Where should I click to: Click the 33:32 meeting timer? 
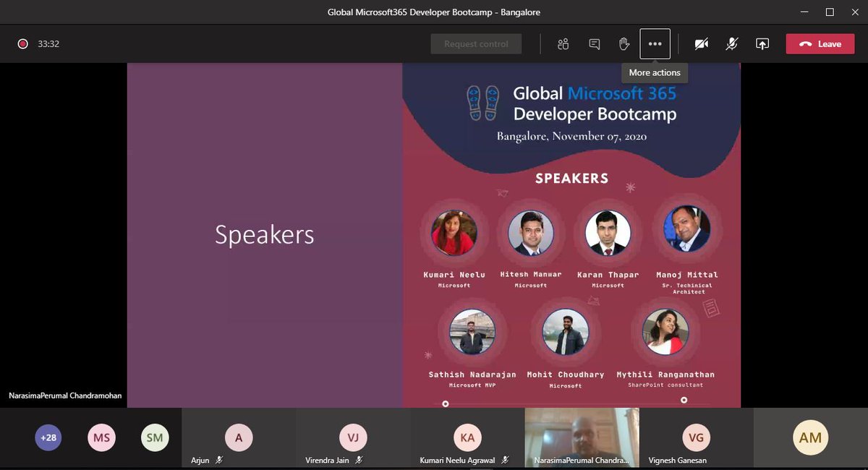pos(48,43)
